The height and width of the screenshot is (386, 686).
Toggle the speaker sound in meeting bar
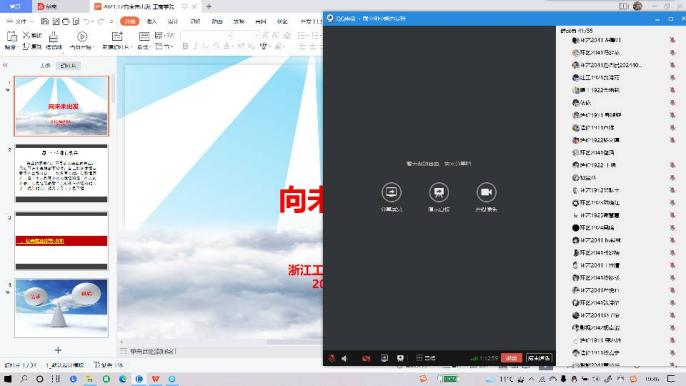345,358
